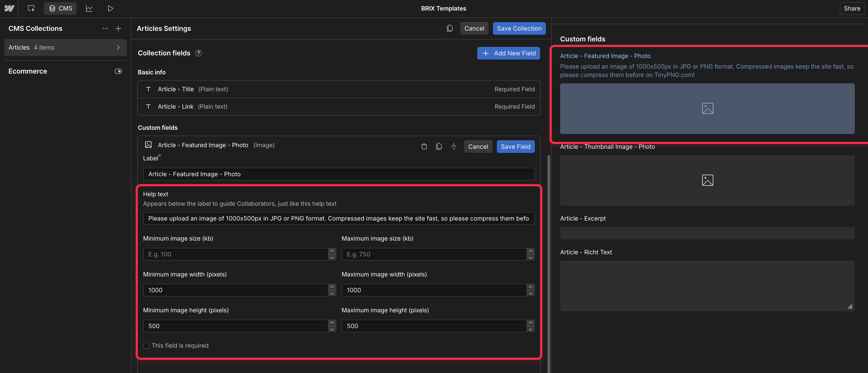868x373 pixels.
Task: Focus the Maximum image size input
Action: tap(434, 254)
